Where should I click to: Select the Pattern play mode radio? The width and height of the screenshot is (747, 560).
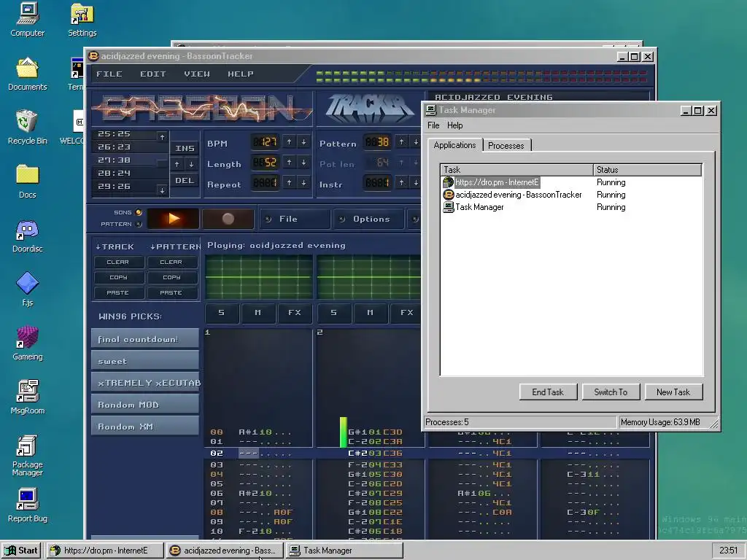[x=139, y=224]
